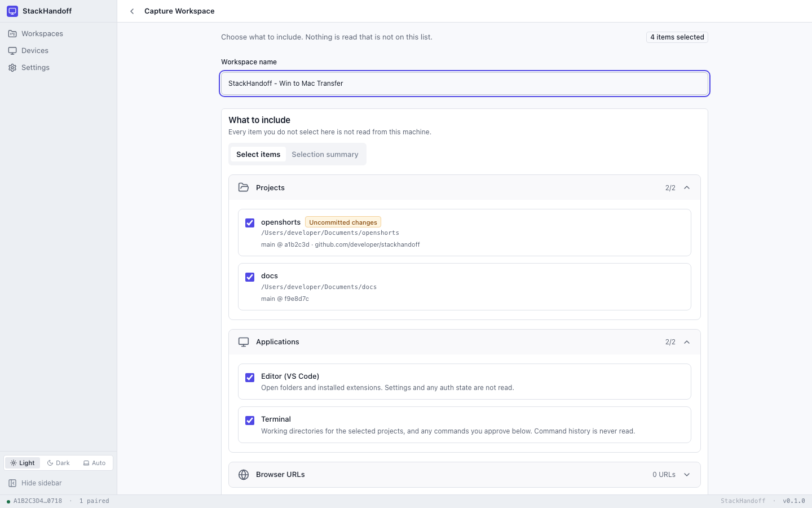Image resolution: width=812 pixels, height=508 pixels.
Task: Click the docs project name
Action: (270, 276)
